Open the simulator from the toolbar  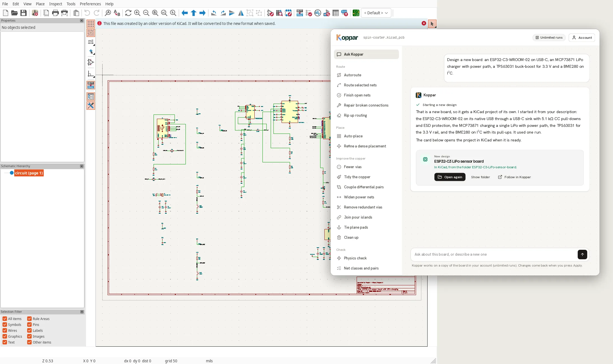pos(318,13)
